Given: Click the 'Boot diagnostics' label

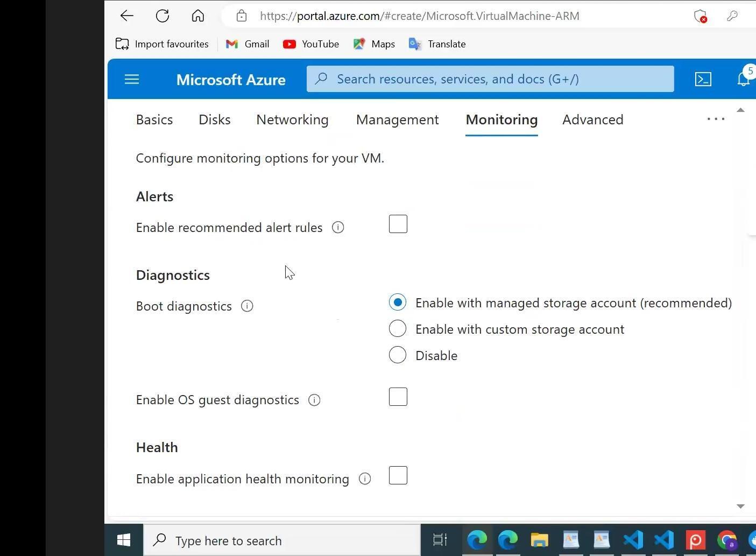Looking at the screenshot, I should (184, 306).
